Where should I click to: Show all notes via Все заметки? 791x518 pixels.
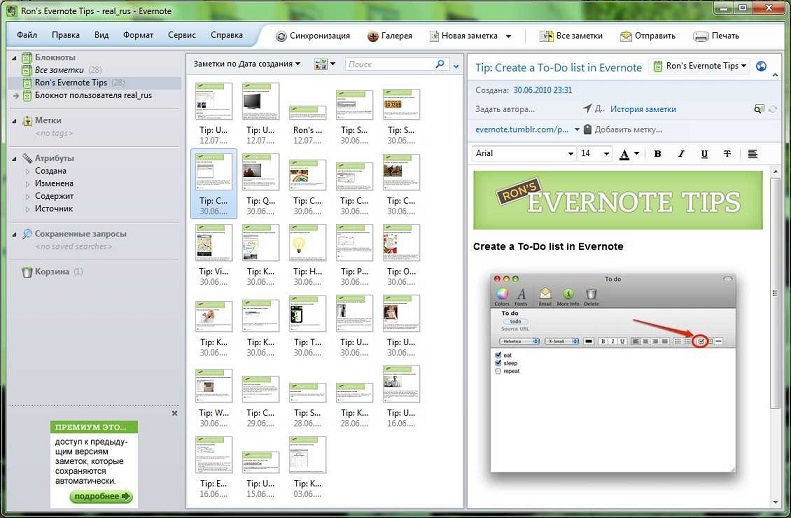[x=571, y=36]
